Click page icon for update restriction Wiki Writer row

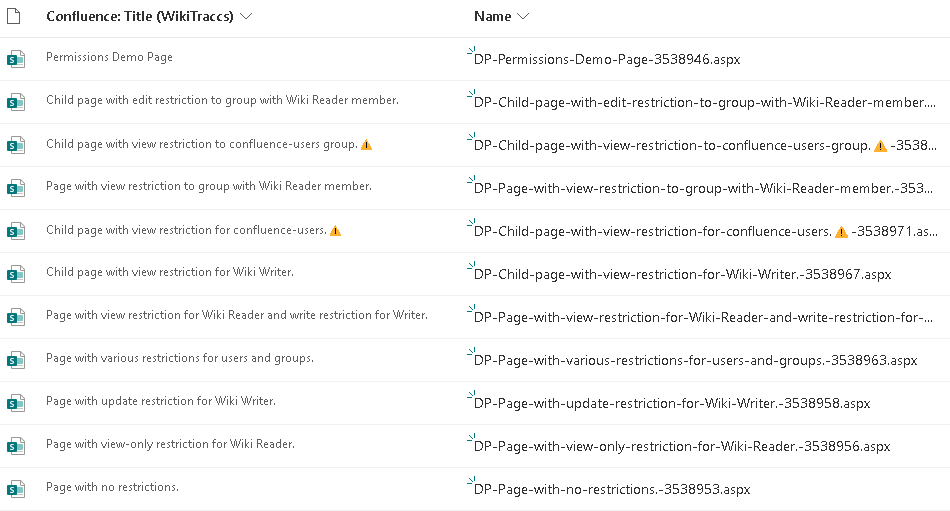click(16, 404)
